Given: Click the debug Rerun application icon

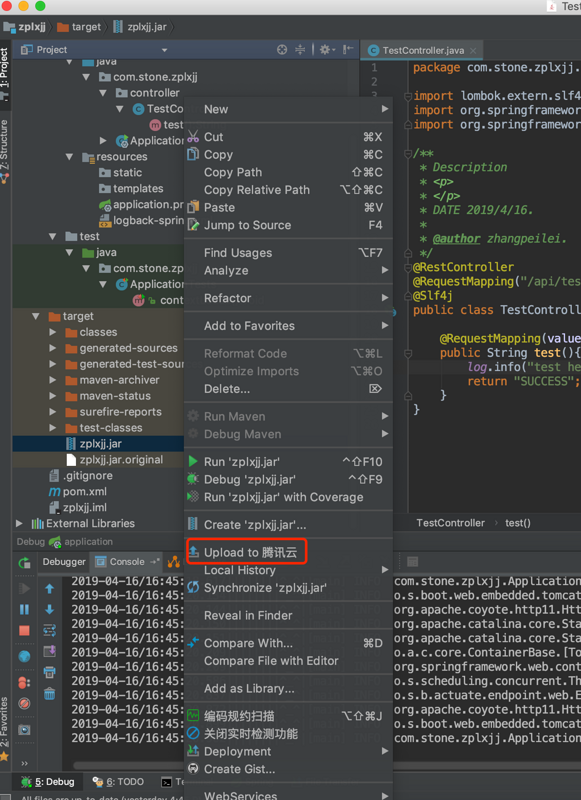Looking at the screenshot, I should (24, 563).
